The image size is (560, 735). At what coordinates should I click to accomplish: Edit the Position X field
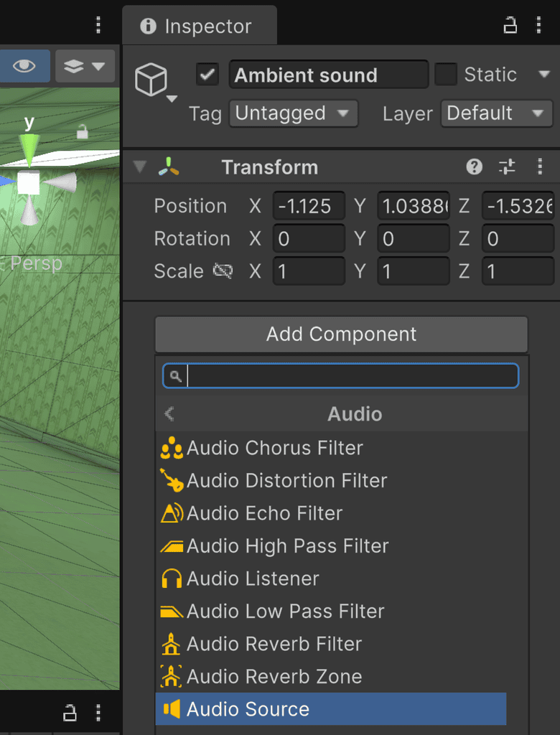[309, 206]
